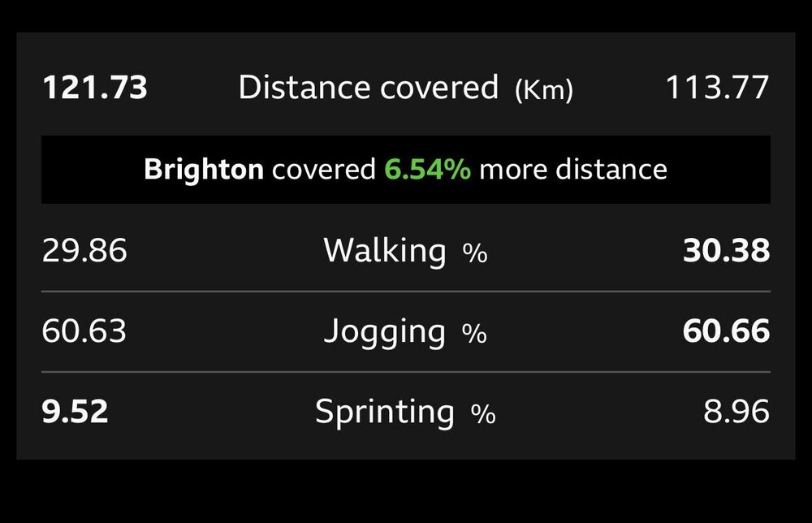The height and width of the screenshot is (523, 812).
Task: Click the 29.86 walking value
Action: point(84,251)
